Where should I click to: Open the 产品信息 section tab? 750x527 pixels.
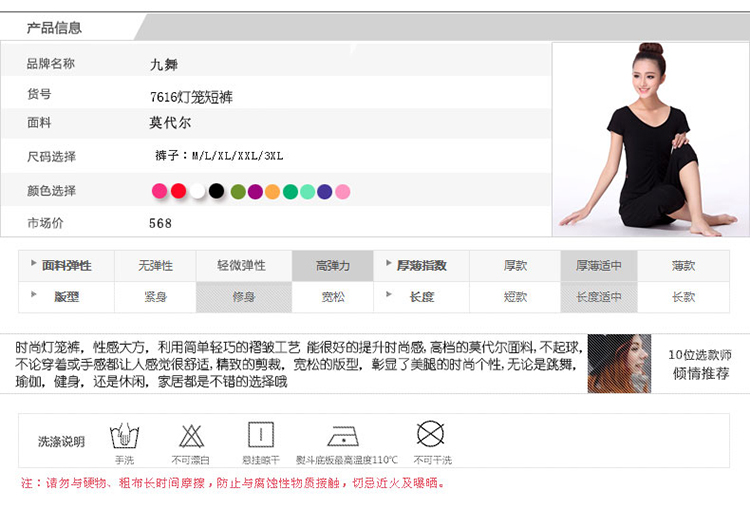pyautogui.click(x=54, y=27)
